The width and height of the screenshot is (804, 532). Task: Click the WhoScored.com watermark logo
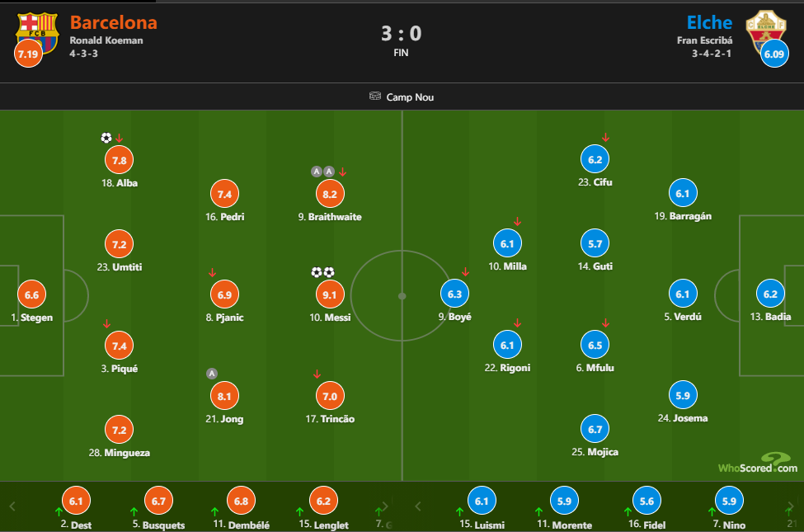point(758,464)
